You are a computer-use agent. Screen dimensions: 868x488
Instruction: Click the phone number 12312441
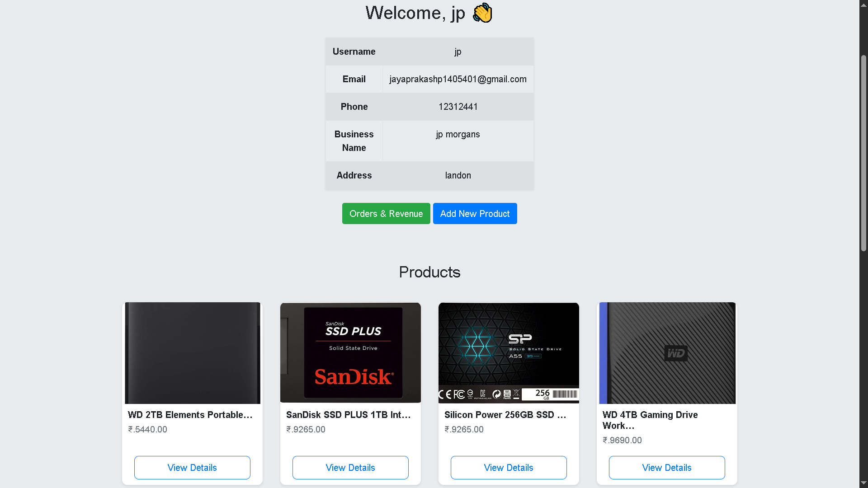(x=458, y=107)
